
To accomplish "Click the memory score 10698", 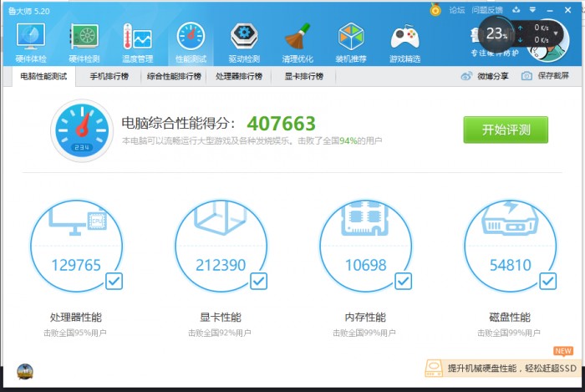I will pyautogui.click(x=366, y=265).
